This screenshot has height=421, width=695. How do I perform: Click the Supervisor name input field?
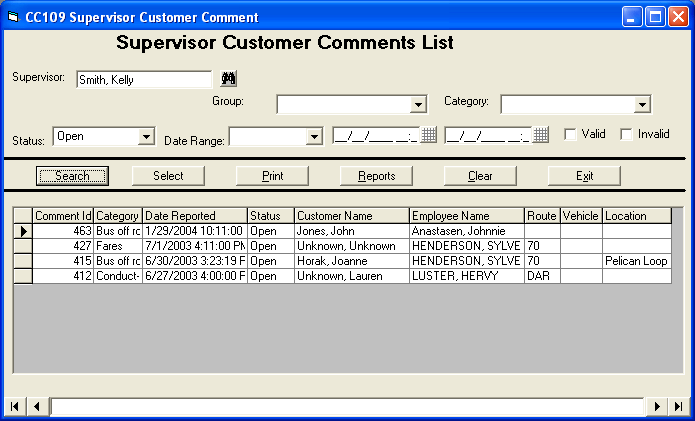(x=143, y=80)
